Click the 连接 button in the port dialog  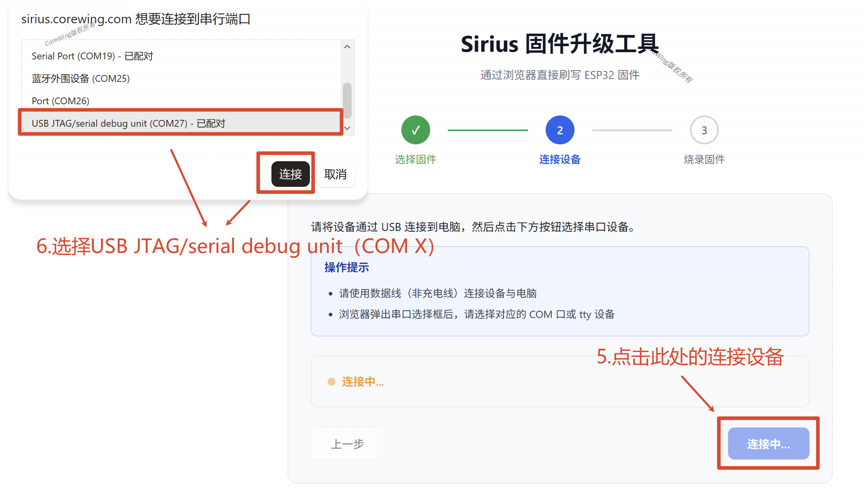[x=290, y=174]
